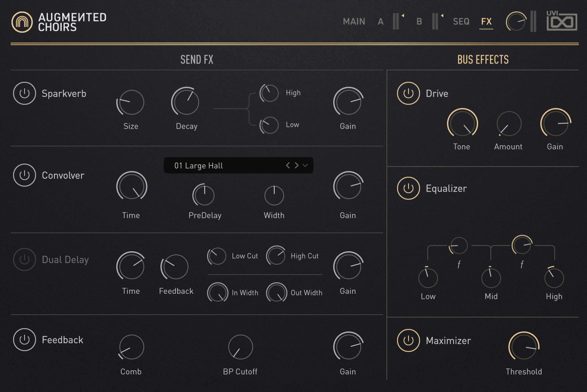Click the Maximizer Threshold knob

click(524, 346)
